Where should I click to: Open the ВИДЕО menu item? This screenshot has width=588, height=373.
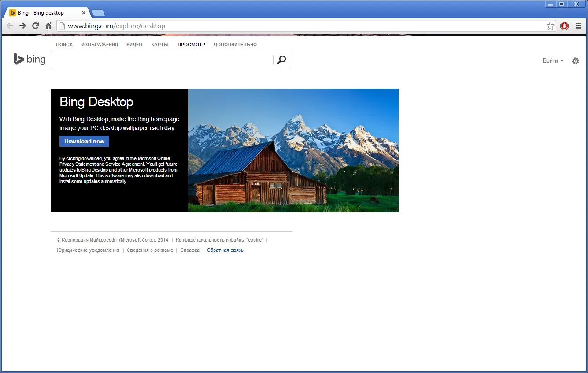(x=134, y=45)
